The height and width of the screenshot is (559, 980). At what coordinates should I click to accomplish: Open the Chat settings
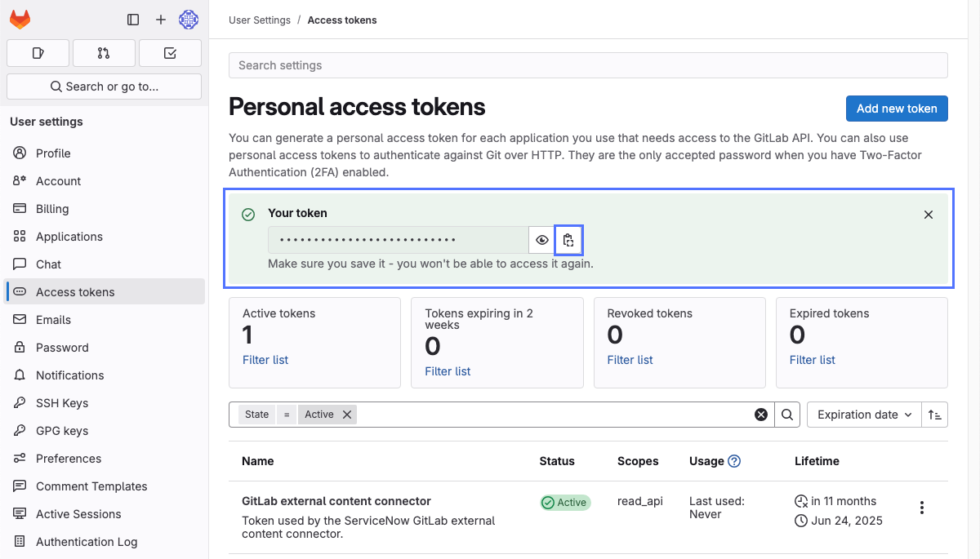pos(105,264)
